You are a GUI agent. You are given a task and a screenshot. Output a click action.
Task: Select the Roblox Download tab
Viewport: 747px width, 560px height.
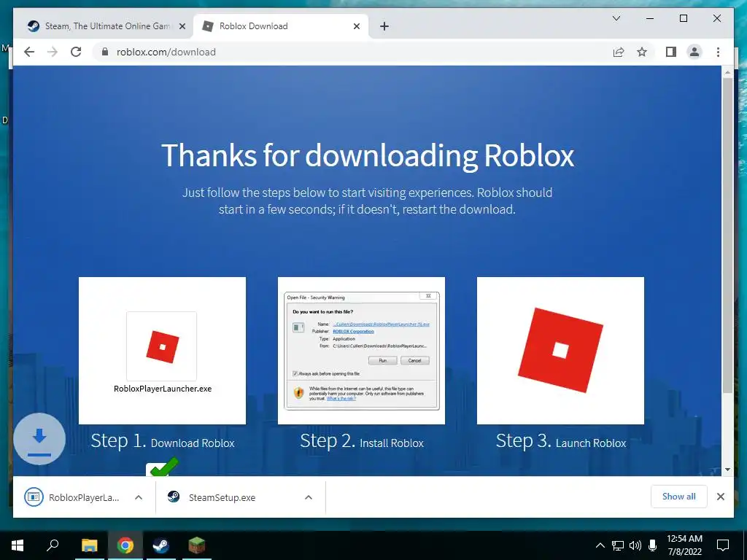point(281,26)
